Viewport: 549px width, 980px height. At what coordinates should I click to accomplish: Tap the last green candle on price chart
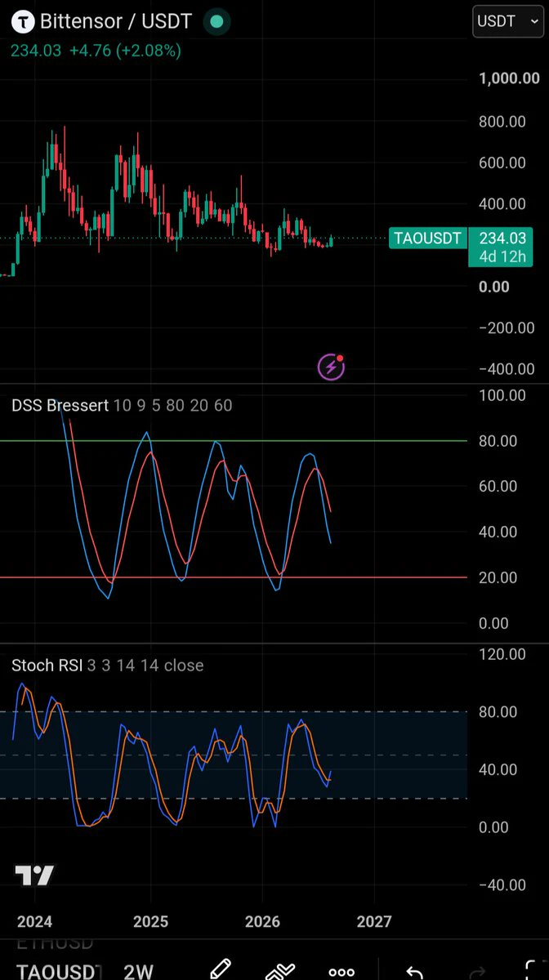pos(331,241)
